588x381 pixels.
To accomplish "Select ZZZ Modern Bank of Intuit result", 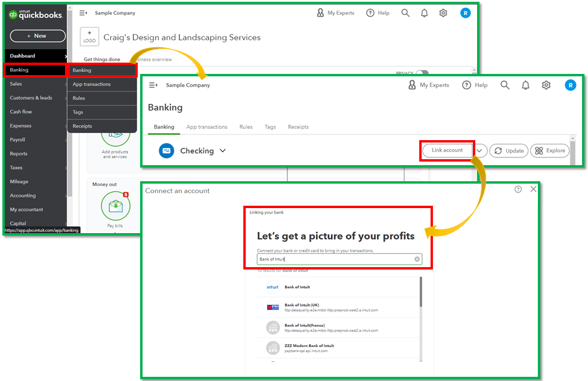I will 338,348.
